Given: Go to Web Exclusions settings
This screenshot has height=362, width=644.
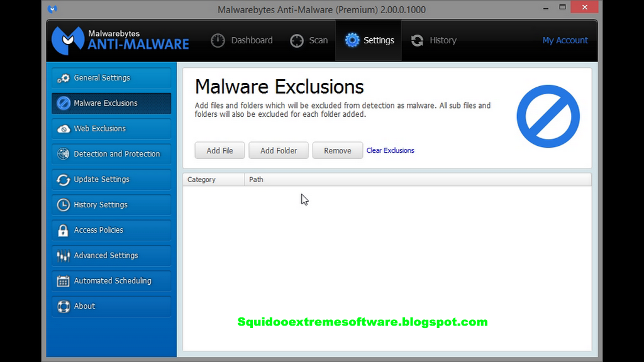Looking at the screenshot, I should (111, 128).
